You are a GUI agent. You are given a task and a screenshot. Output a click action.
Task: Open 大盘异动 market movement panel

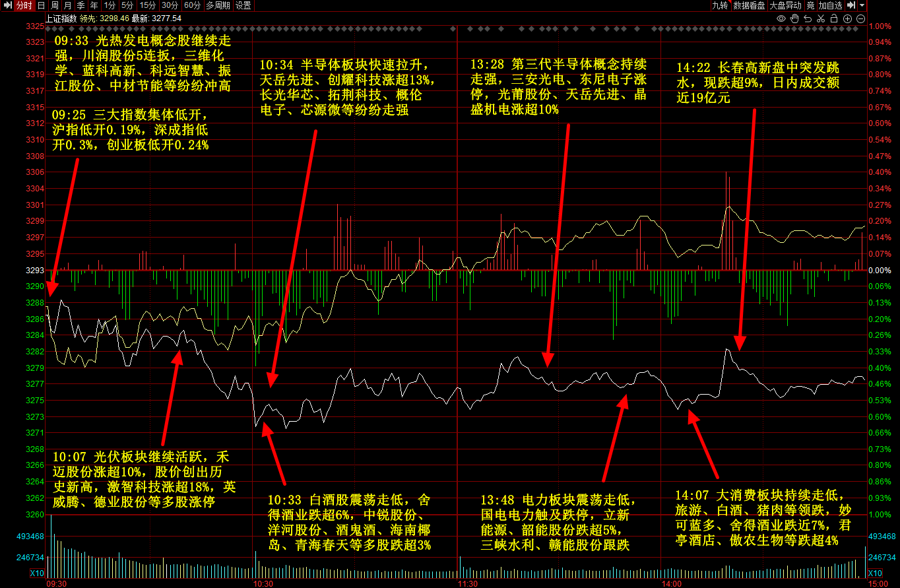[785, 5]
